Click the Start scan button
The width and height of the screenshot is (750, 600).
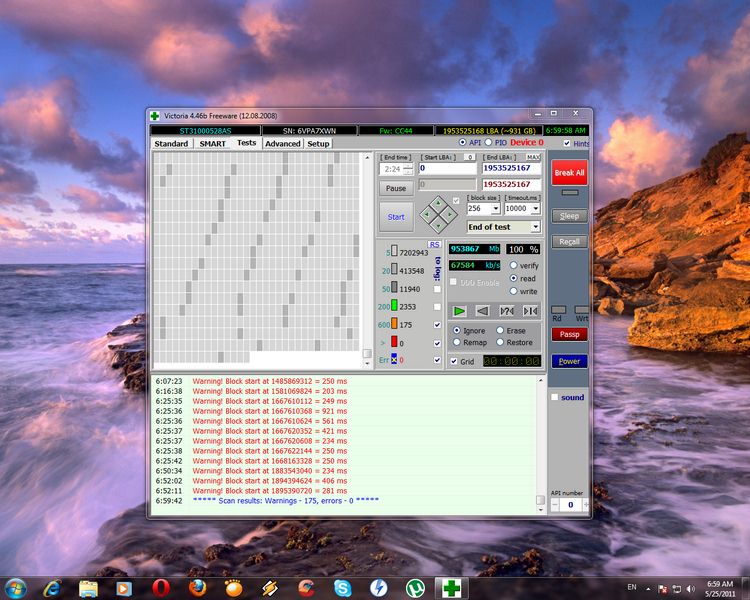(396, 217)
